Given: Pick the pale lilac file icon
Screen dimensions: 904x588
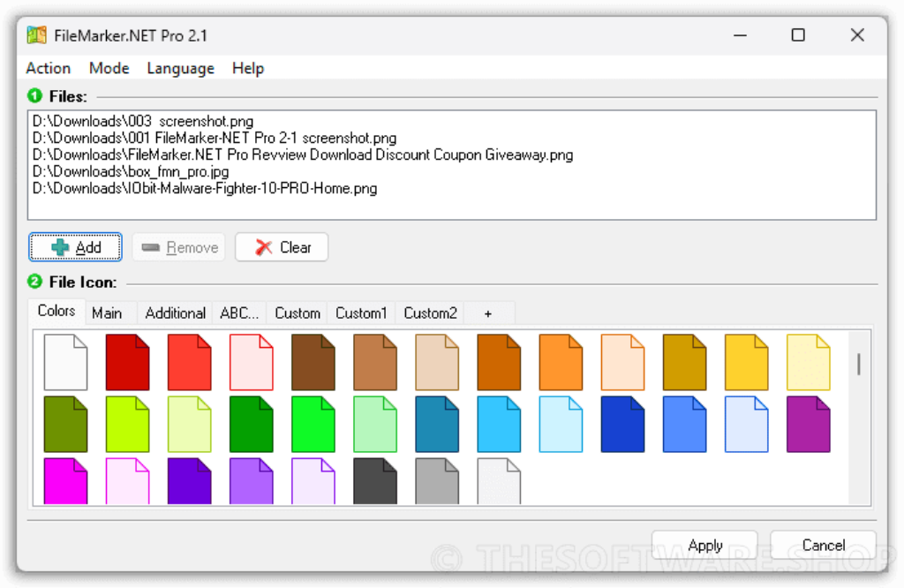Looking at the screenshot, I should [313, 481].
